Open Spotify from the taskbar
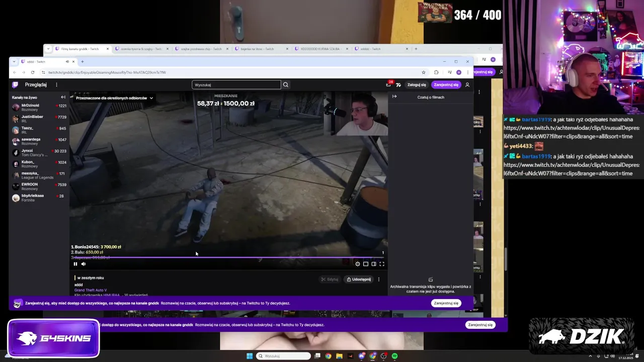Image resolution: width=644 pixels, height=362 pixels. (395, 356)
